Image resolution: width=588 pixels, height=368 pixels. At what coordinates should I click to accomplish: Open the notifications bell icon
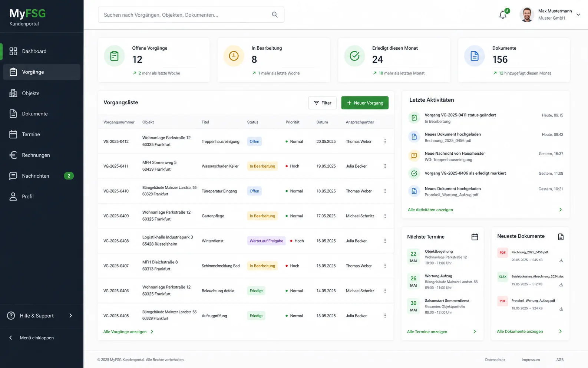[x=503, y=15]
